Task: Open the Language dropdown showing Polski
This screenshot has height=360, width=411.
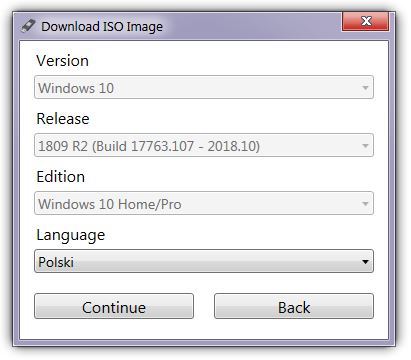Action: 204,261
